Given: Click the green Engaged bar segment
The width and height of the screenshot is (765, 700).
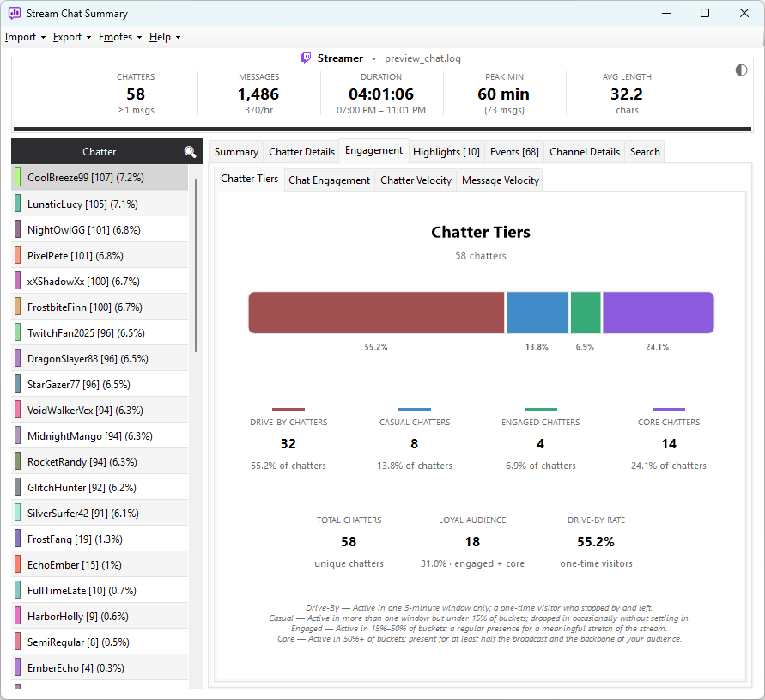Looking at the screenshot, I should click(586, 313).
